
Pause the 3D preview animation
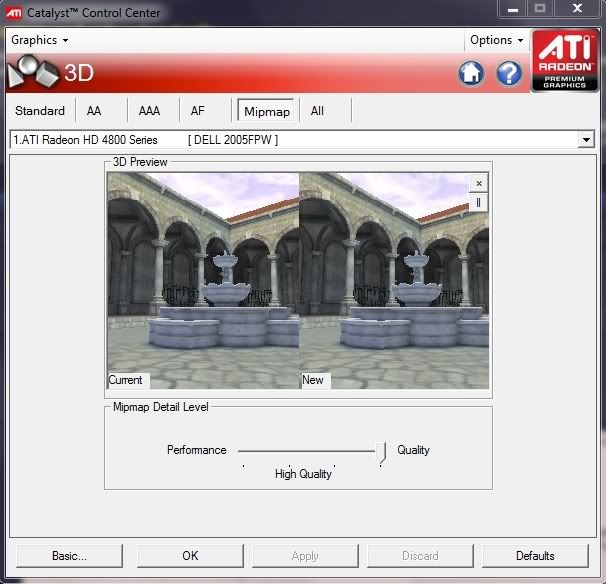pyautogui.click(x=478, y=203)
